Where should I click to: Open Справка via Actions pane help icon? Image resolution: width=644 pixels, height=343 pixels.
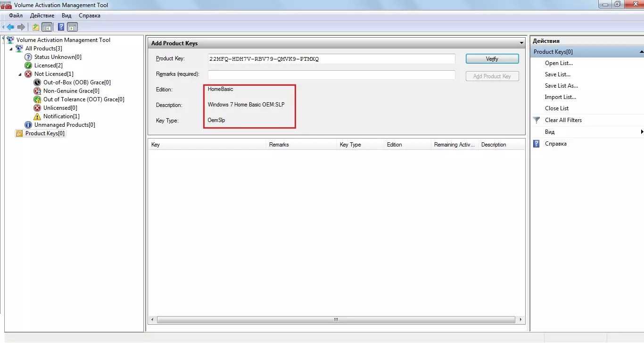(x=537, y=144)
